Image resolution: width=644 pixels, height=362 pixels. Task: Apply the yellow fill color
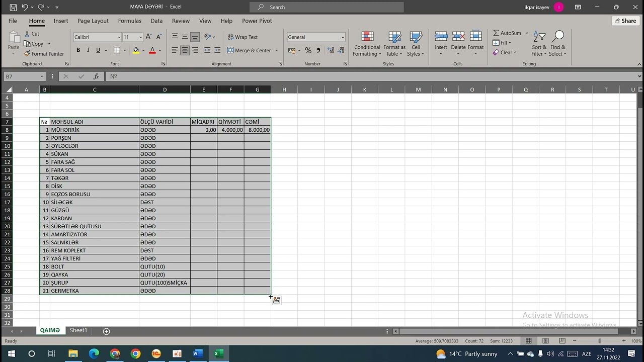tap(136, 50)
